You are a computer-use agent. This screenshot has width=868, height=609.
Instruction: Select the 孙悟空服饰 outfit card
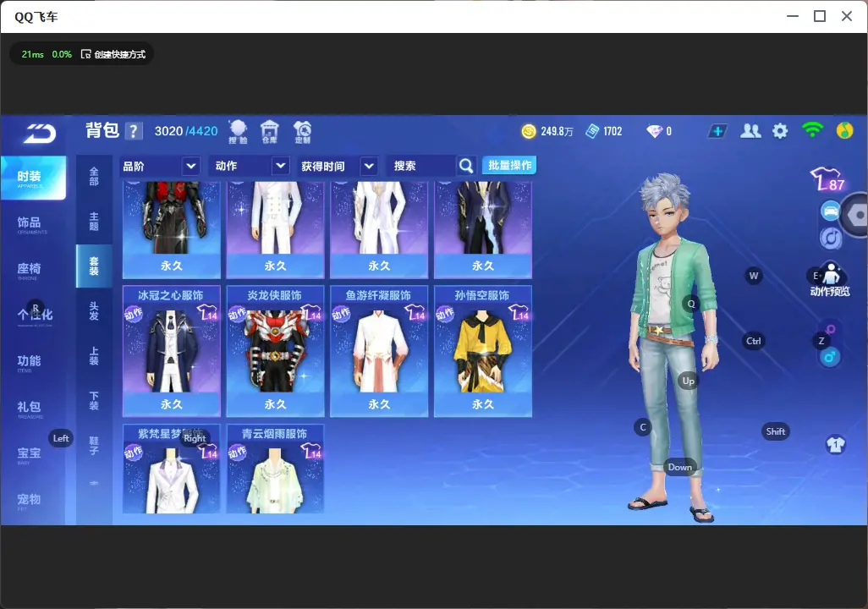point(483,351)
